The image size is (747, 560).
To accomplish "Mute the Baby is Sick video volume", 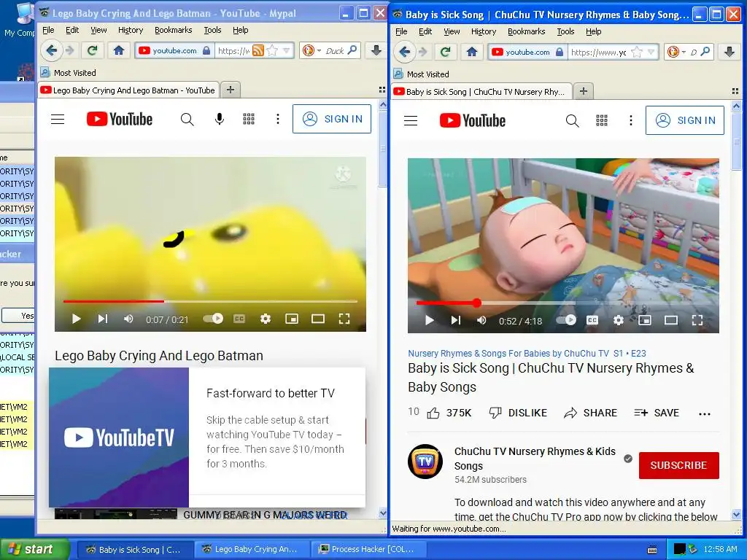I will tap(481, 320).
